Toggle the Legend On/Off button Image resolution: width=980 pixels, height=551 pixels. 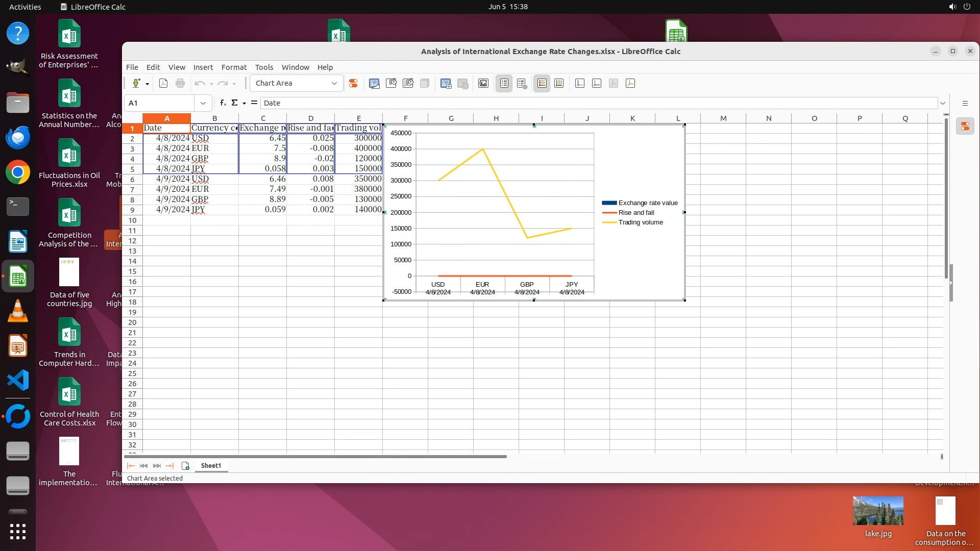[504, 83]
